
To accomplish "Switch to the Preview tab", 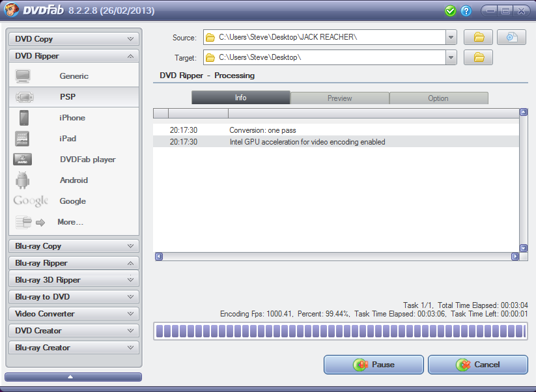I will (x=340, y=98).
